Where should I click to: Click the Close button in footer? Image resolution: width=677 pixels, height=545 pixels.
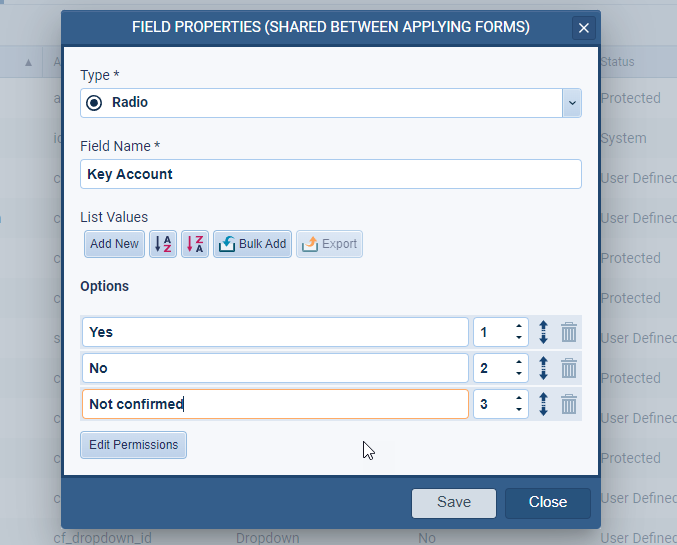[x=547, y=502]
